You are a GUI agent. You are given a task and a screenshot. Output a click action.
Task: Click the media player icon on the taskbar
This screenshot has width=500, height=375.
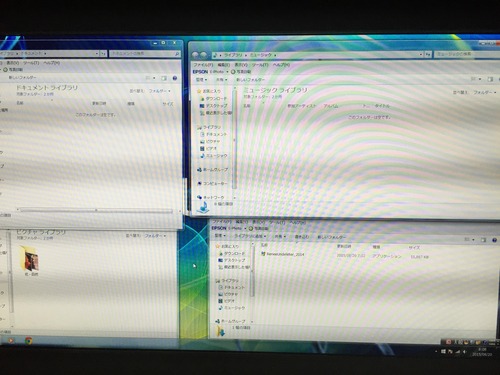coord(11,340)
